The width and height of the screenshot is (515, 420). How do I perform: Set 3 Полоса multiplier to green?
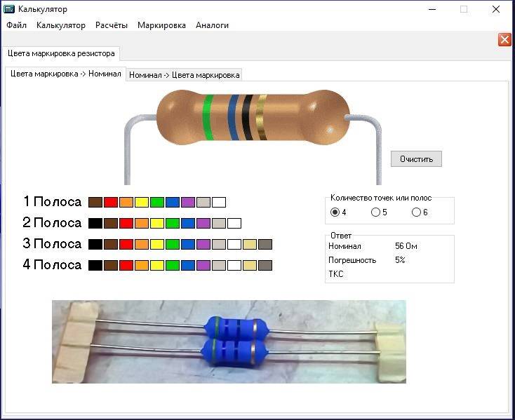[173, 244]
